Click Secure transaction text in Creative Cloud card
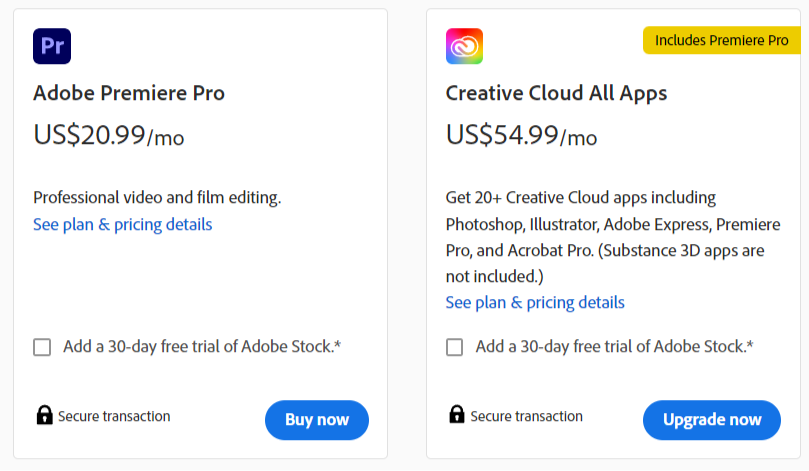 pyautogui.click(x=526, y=416)
